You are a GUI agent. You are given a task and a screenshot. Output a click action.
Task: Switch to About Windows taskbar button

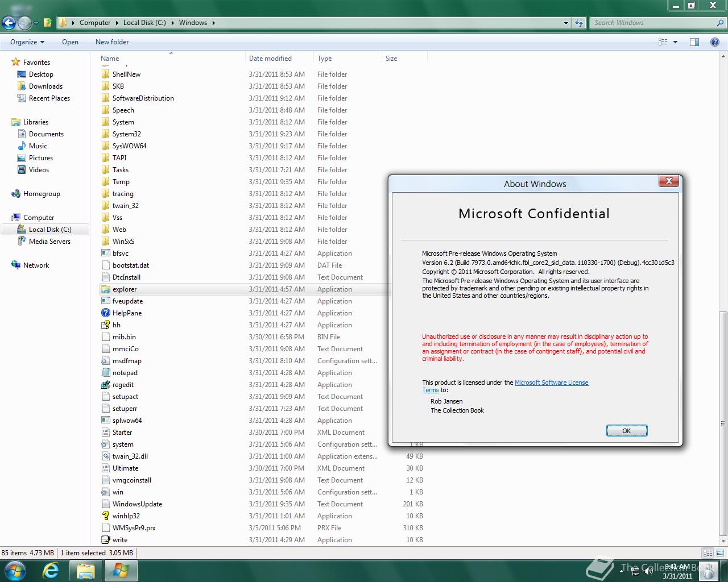click(120, 570)
